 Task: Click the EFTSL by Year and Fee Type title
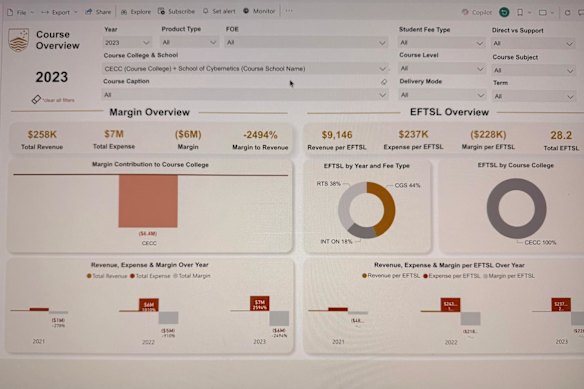(366, 165)
